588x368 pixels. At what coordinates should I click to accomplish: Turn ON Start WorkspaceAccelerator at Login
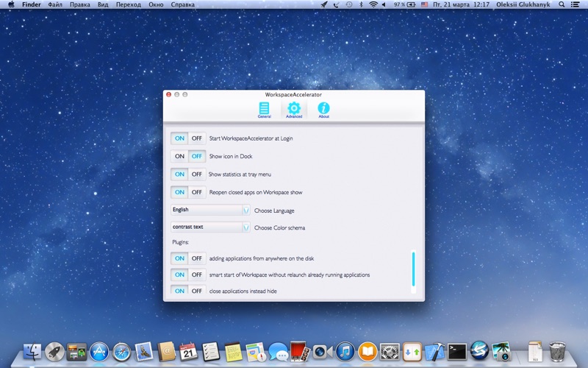[179, 138]
